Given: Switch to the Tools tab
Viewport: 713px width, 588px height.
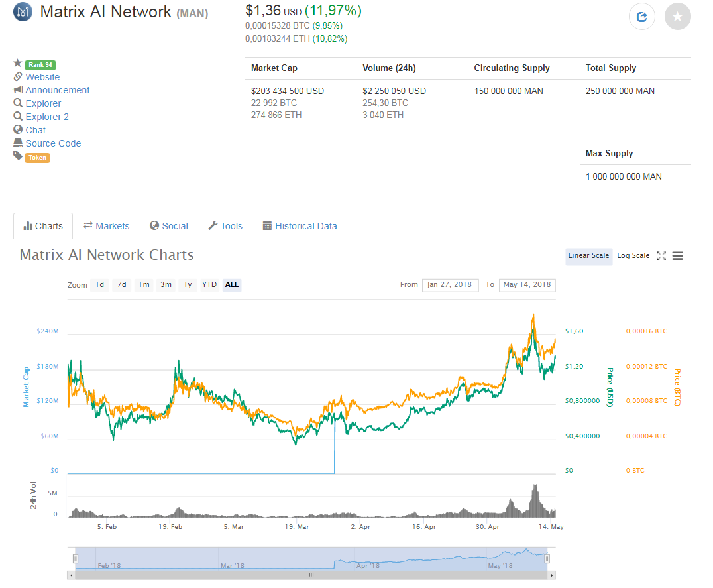Looking at the screenshot, I should [x=225, y=226].
